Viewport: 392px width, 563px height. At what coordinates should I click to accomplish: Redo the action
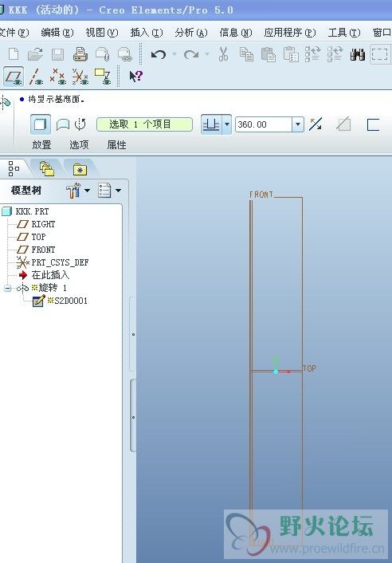[191, 54]
